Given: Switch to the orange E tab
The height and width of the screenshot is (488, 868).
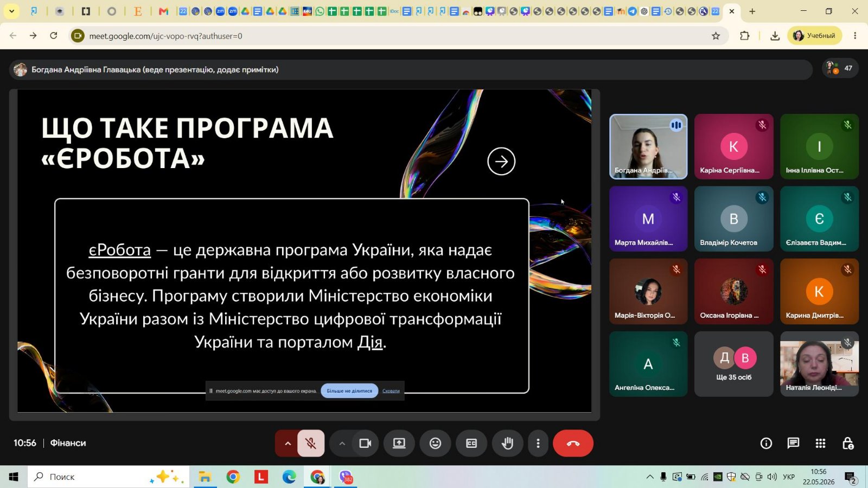Looking at the screenshot, I should point(138,11).
